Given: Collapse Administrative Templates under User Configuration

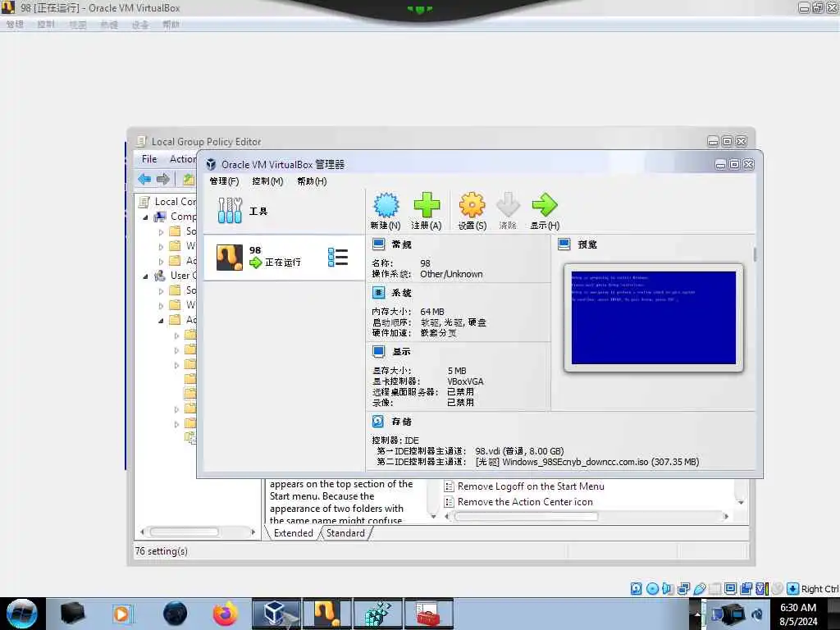Looking at the screenshot, I should tap(161, 321).
